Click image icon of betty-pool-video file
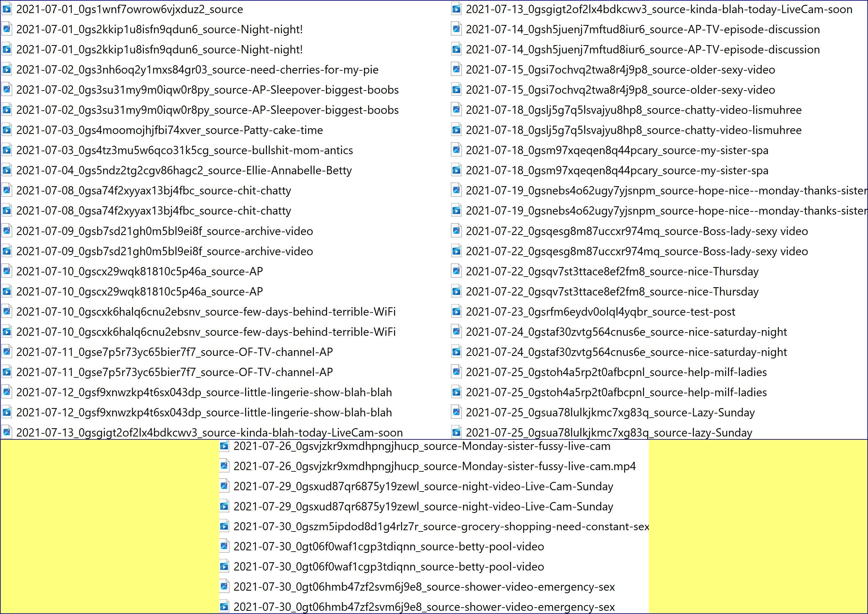The width and height of the screenshot is (868, 614). 224,546
